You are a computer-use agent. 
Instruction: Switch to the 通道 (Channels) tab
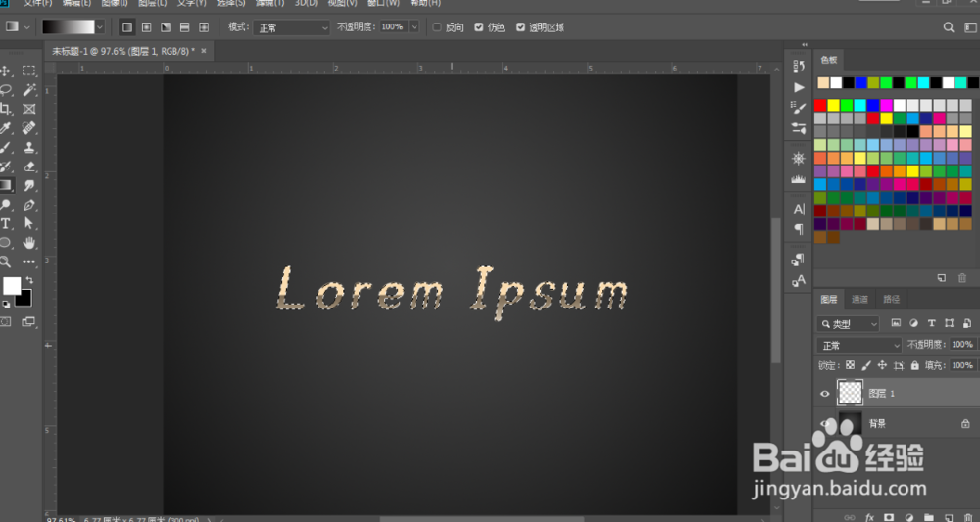860,299
